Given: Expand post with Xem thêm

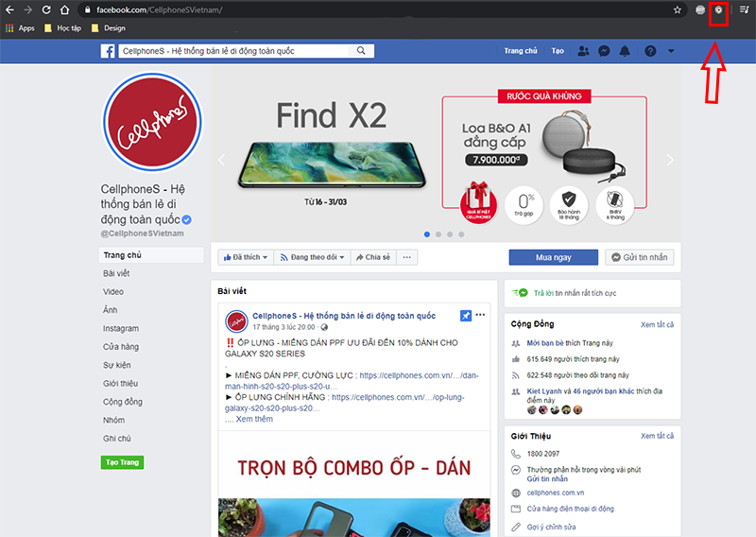Looking at the screenshot, I should (x=254, y=419).
